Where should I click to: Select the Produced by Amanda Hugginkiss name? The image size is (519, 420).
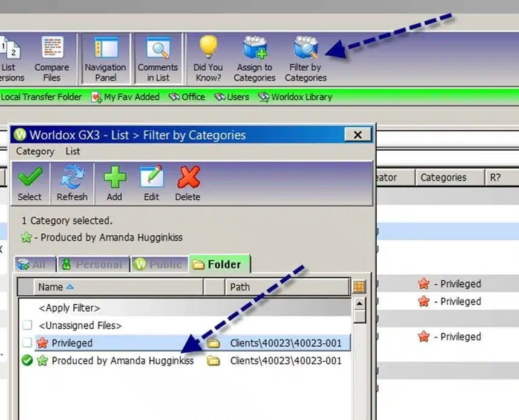[x=123, y=360]
